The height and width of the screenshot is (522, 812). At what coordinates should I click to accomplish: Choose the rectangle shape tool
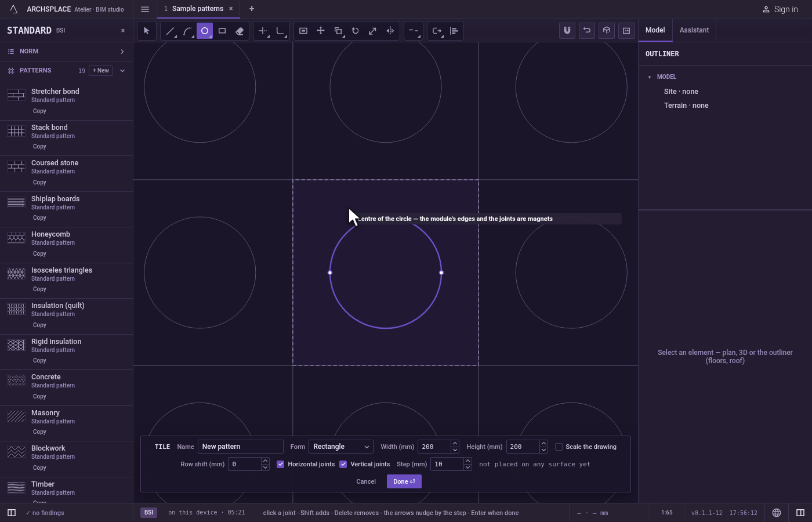(x=222, y=31)
